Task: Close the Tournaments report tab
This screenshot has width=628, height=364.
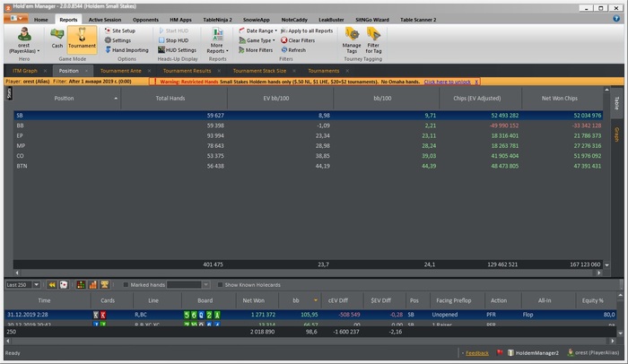Action: 347,71
